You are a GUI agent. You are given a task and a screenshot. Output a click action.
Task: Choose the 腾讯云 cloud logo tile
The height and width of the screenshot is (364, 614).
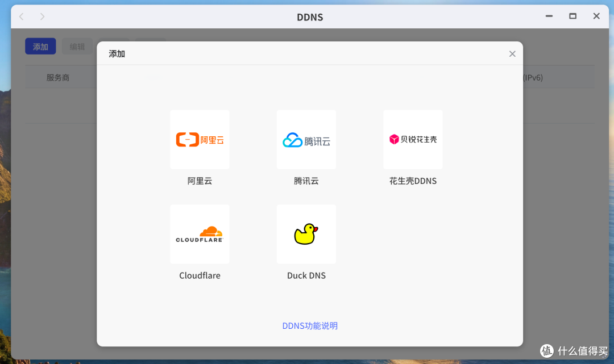pyautogui.click(x=306, y=140)
